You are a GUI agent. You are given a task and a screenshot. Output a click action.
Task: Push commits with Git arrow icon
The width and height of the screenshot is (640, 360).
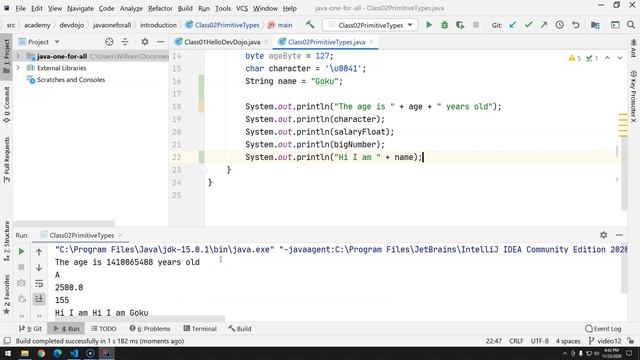[x=544, y=25]
